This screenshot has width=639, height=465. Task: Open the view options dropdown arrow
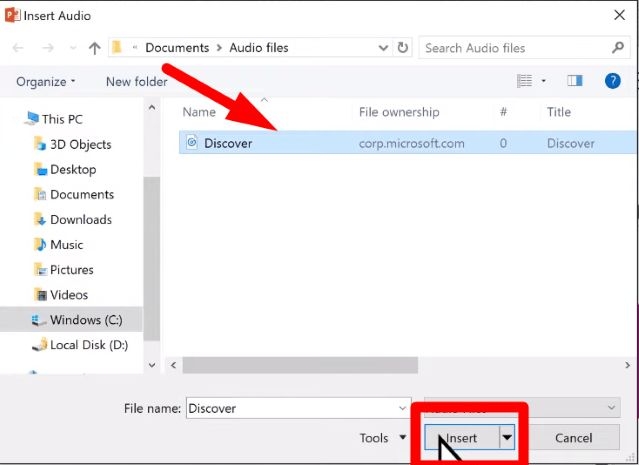(x=543, y=81)
